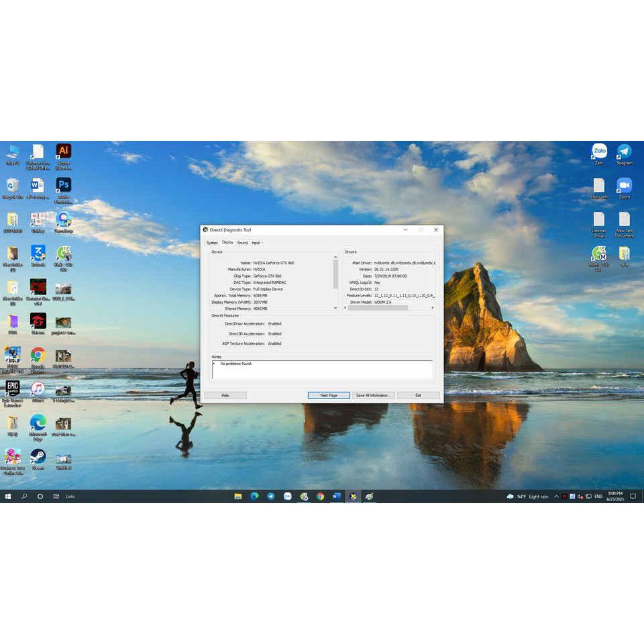
Task: Open the ENG keyboard language selector
Action: tap(598, 496)
